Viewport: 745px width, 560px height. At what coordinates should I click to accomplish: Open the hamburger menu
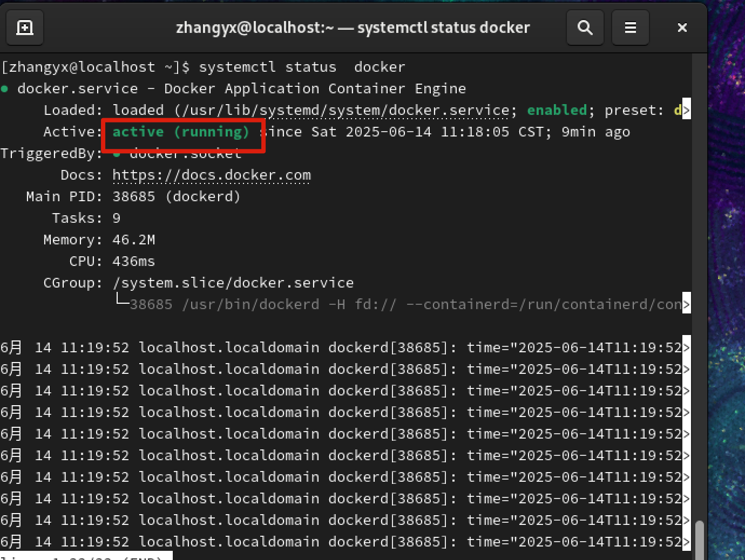[630, 28]
